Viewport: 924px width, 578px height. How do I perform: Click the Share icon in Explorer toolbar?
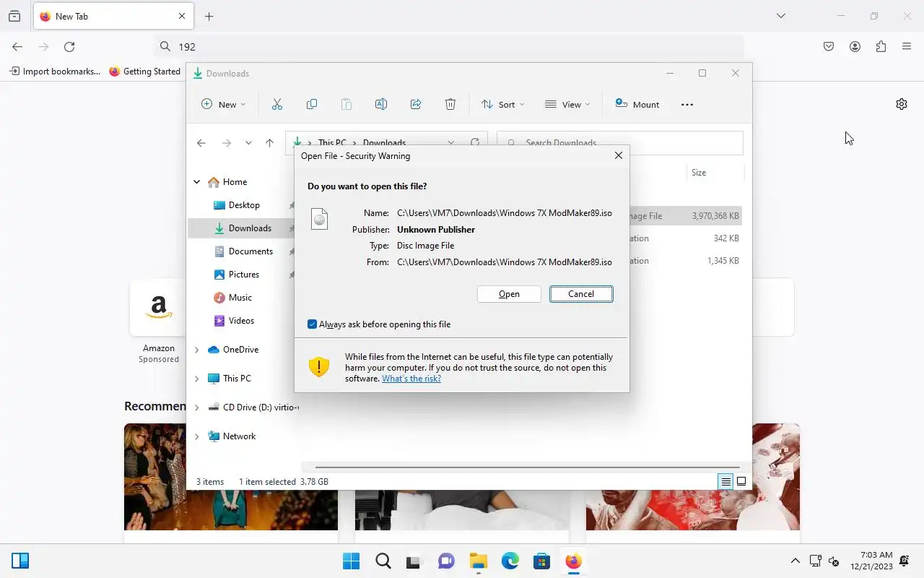pos(416,105)
